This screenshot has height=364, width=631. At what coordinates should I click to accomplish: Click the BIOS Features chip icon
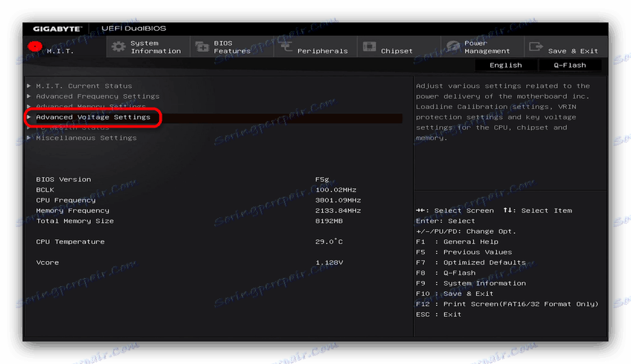click(x=202, y=47)
